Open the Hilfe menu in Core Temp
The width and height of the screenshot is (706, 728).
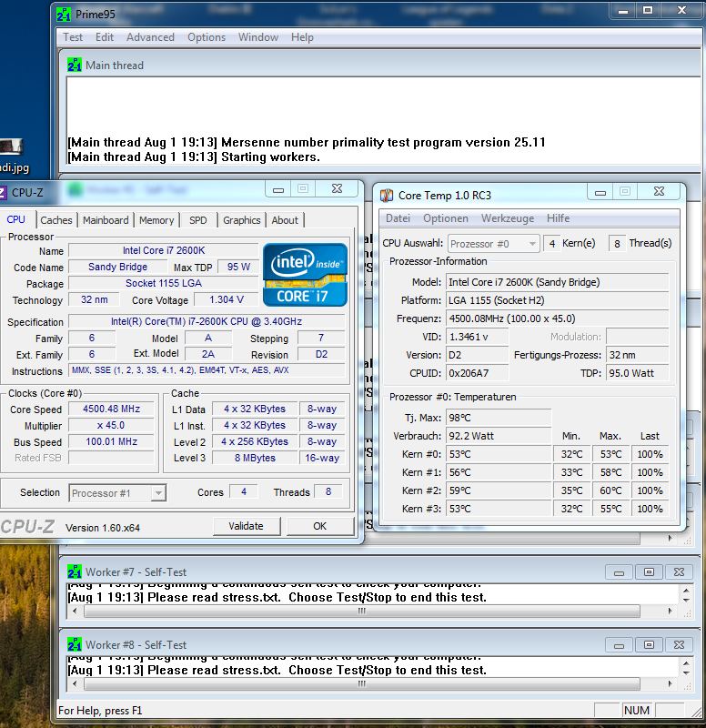[x=558, y=218]
